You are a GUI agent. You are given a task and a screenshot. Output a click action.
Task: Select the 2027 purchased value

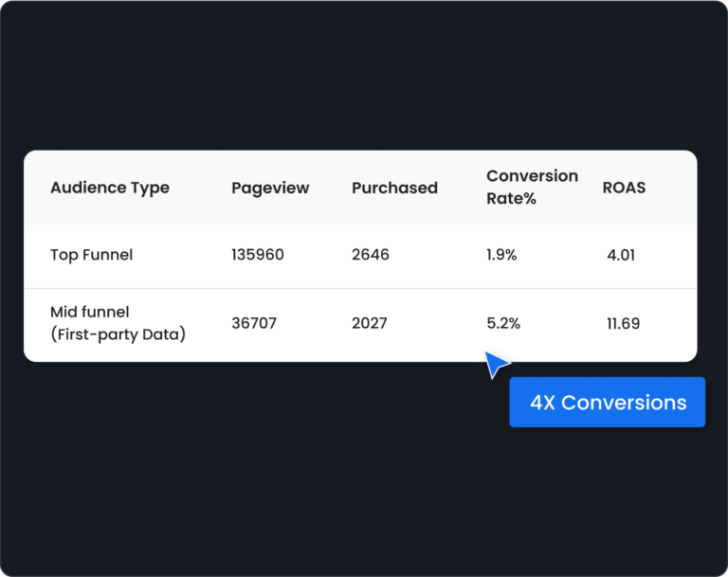[370, 323]
